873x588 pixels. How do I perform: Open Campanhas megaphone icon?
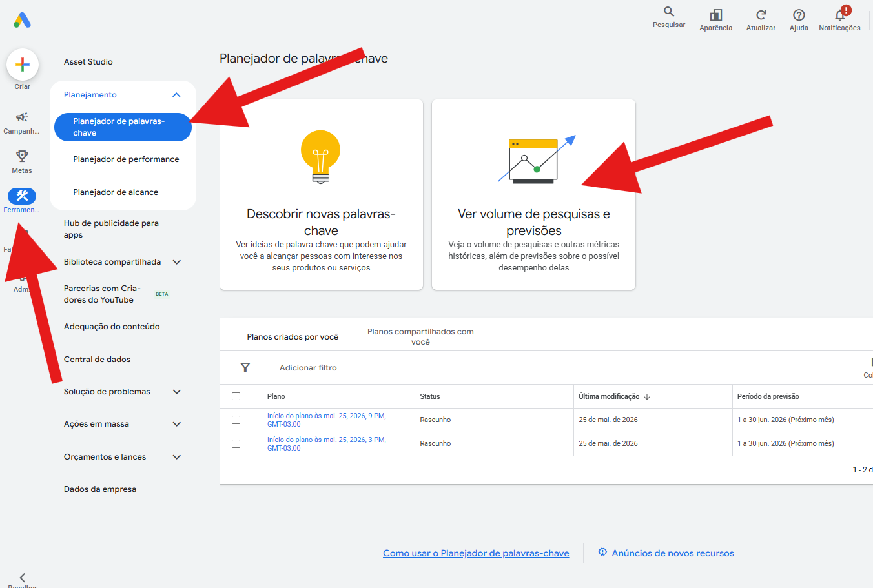[x=22, y=117]
